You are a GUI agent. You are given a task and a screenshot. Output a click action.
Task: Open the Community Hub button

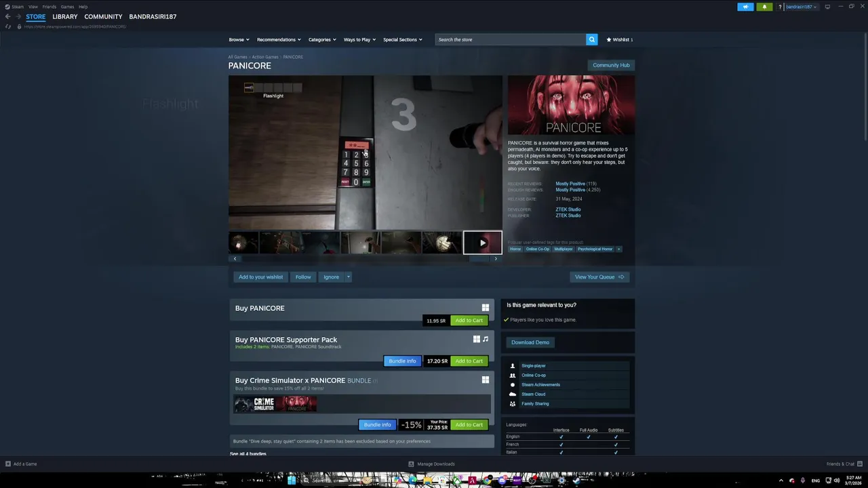pyautogui.click(x=611, y=65)
